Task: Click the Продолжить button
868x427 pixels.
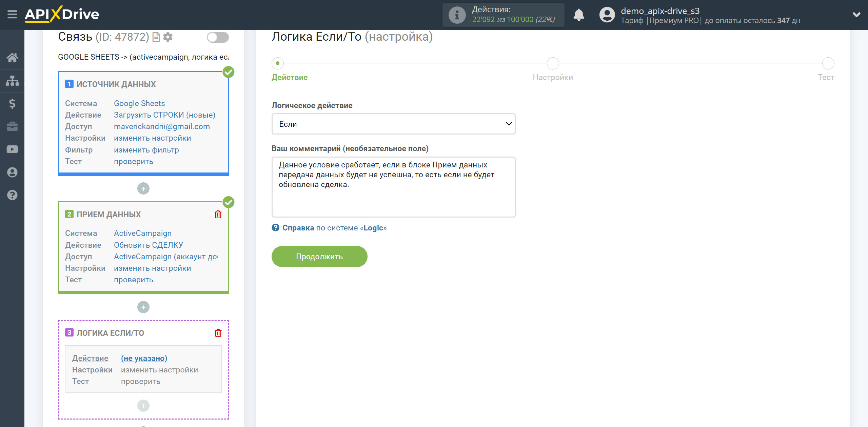Action: point(319,257)
